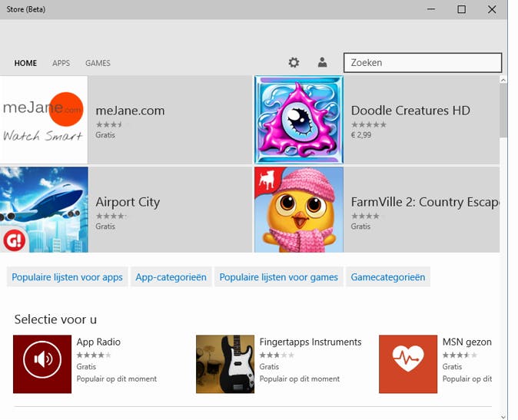Open Populaire lijsten voor apps
Image resolution: width=518 pixels, height=420 pixels.
(68, 277)
